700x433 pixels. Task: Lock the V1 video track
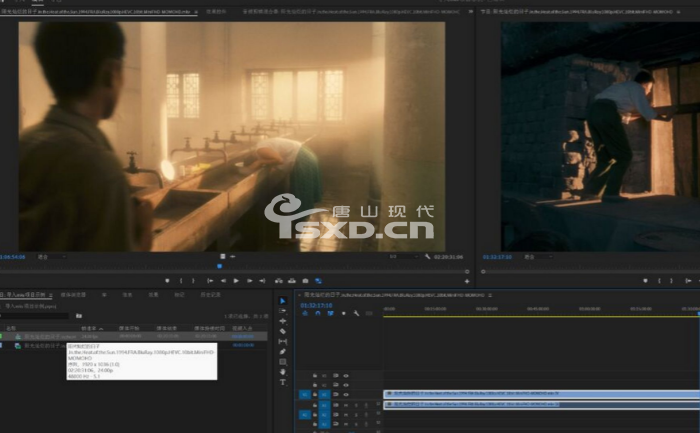pyautogui.click(x=315, y=395)
